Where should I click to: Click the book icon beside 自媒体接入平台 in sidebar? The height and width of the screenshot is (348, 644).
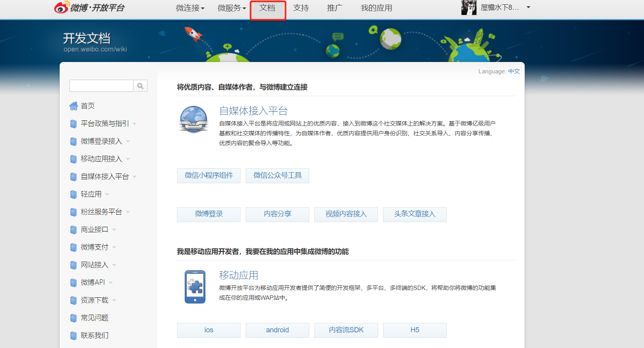tap(73, 177)
